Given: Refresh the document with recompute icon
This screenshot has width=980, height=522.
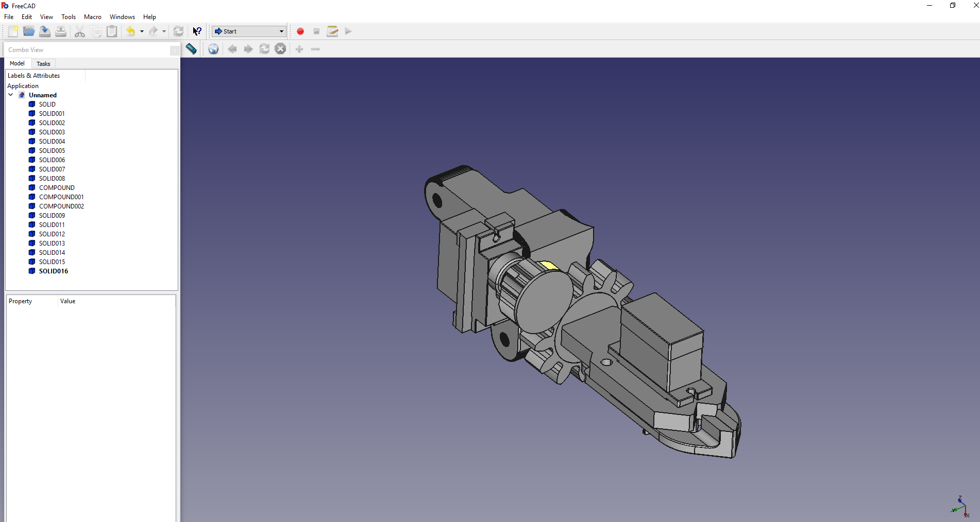Looking at the screenshot, I should (178, 31).
